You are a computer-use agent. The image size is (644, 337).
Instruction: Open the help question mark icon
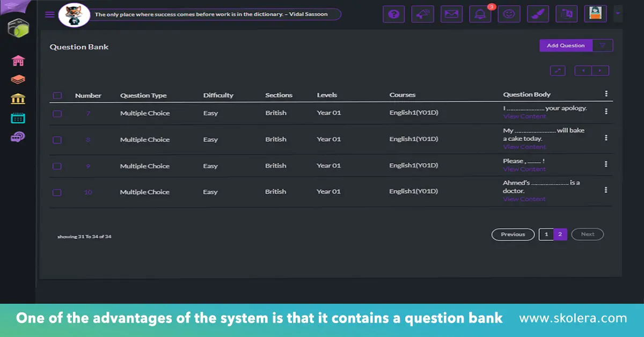coord(393,14)
